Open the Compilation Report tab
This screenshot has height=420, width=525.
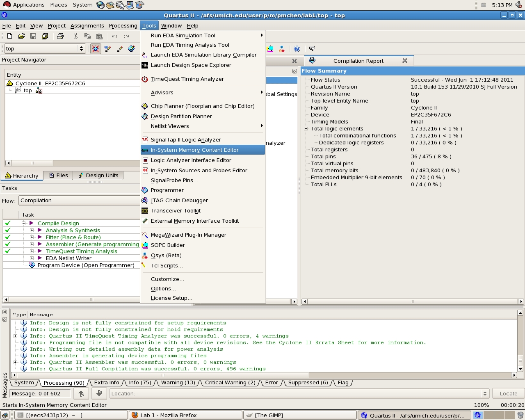pyautogui.click(x=358, y=61)
